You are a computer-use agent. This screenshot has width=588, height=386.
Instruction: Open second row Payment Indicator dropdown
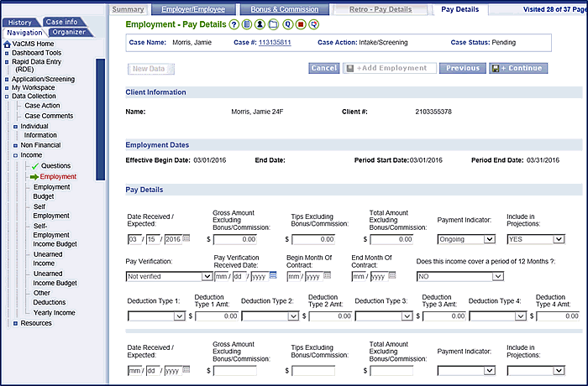click(466, 371)
